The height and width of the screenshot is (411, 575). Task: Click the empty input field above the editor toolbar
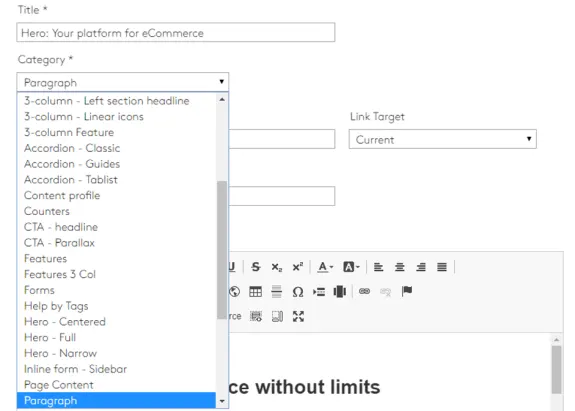(x=282, y=196)
